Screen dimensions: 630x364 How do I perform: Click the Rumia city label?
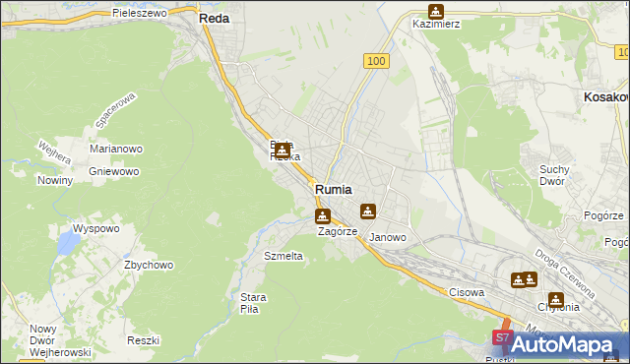point(334,190)
